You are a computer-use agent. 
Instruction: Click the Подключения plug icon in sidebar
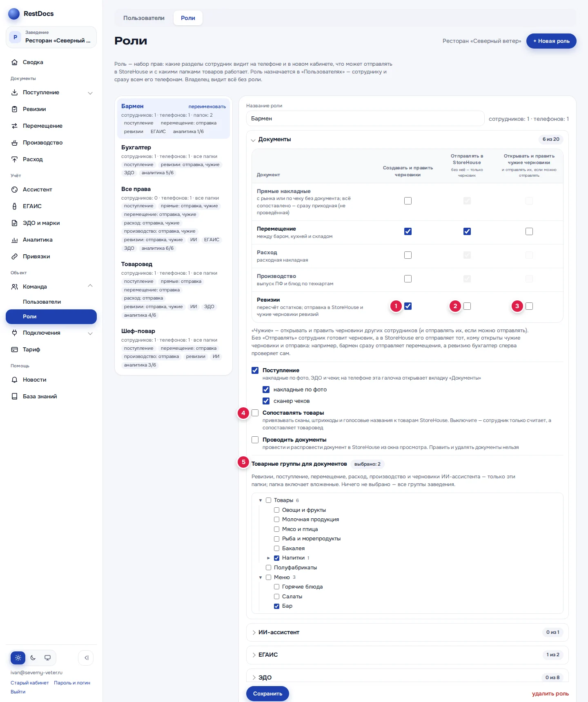(x=15, y=333)
